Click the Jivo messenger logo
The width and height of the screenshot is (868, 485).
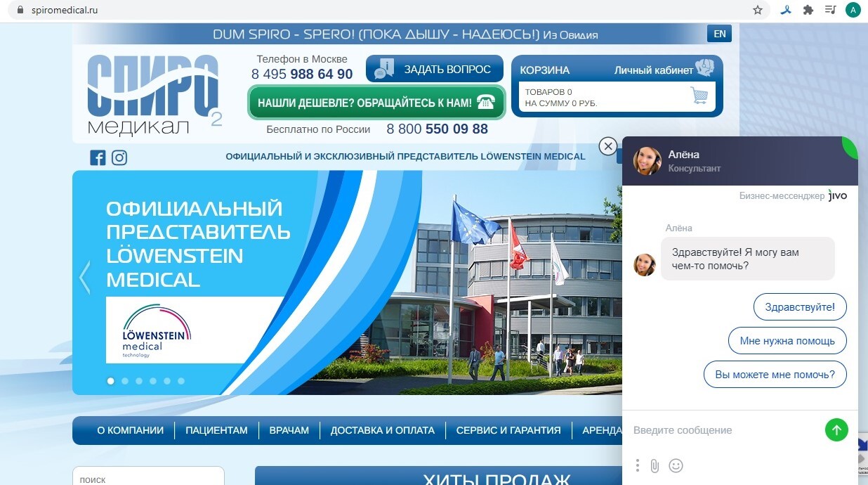pyautogui.click(x=838, y=195)
